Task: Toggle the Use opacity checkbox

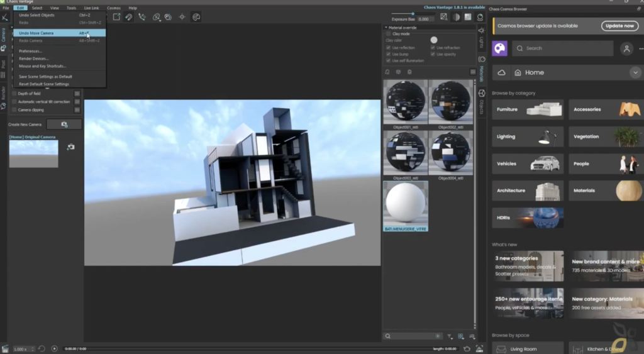Action: [433, 54]
